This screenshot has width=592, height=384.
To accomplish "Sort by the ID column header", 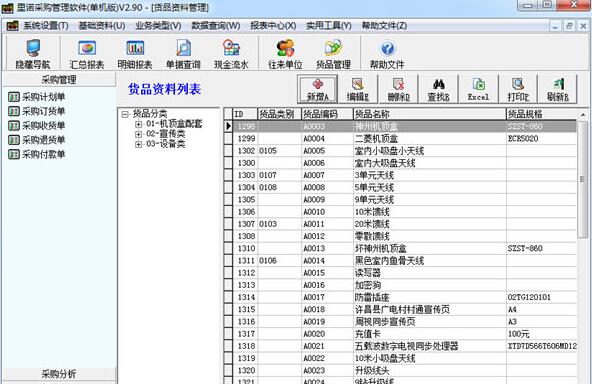I will click(x=245, y=114).
